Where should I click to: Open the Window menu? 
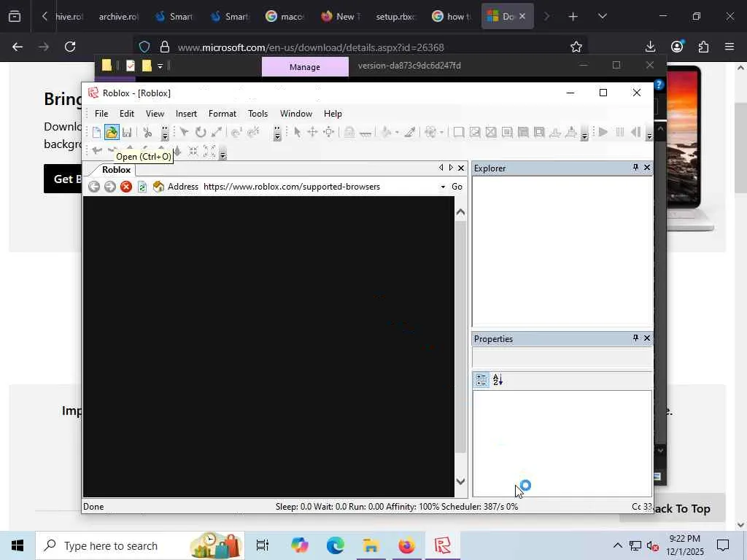pos(296,114)
